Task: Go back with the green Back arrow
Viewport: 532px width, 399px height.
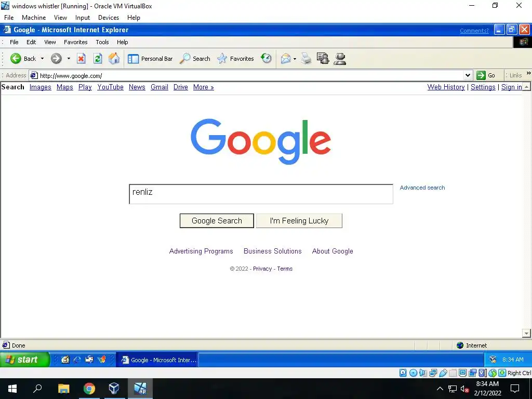Action: coord(23,59)
